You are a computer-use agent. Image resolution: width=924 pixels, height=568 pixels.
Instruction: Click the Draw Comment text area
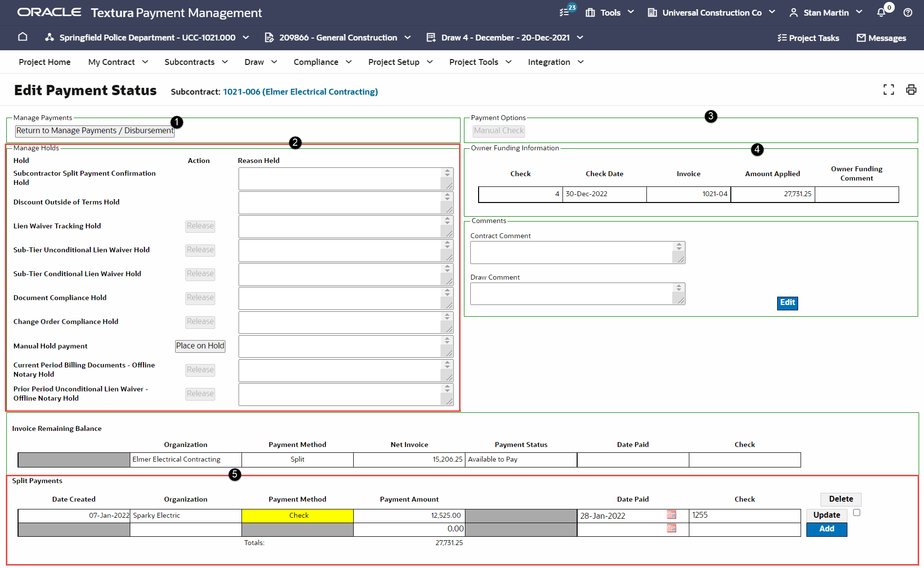(x=578, y=294)
